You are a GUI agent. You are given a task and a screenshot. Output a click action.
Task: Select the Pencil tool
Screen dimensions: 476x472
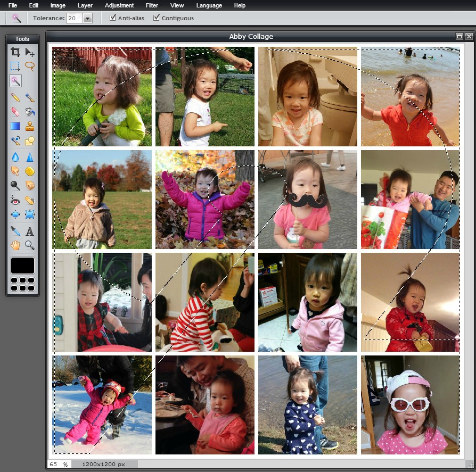click(x=15, y=98)
